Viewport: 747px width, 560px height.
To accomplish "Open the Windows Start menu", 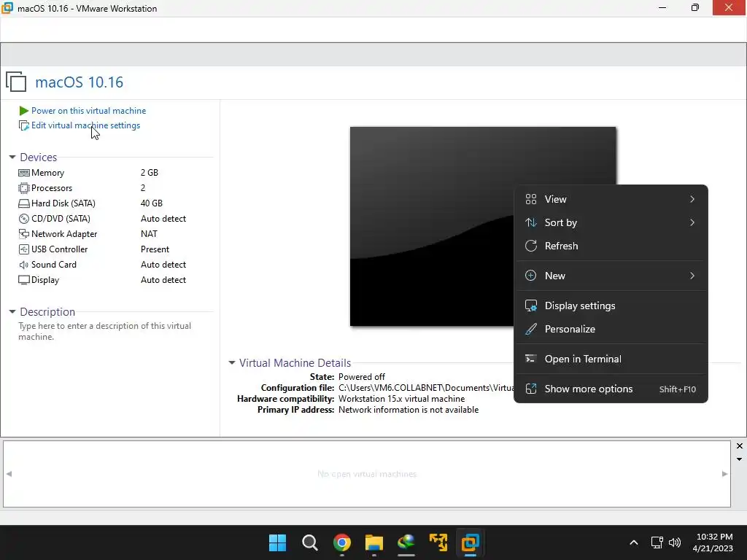I will [277, 542].
